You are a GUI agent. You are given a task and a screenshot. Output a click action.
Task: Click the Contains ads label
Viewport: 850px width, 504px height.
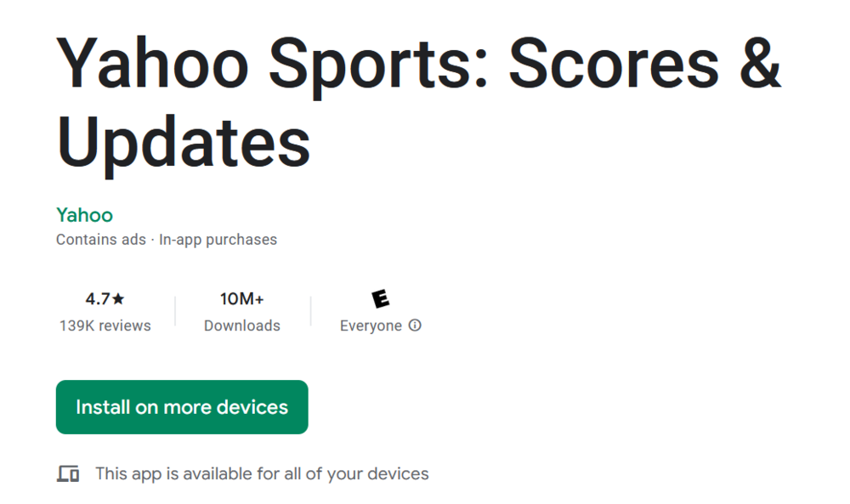tap(101, 240)
